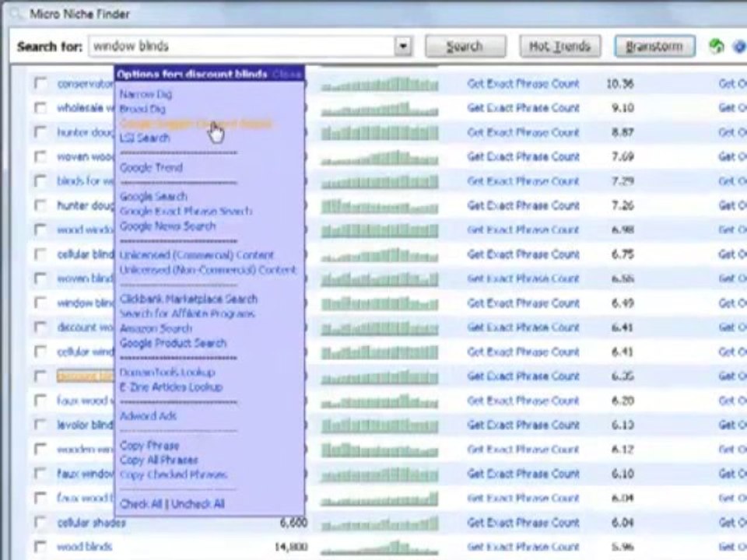Get Exact Phrase Count for the 7.69 row
747x560 pixels.
[523, 156]
